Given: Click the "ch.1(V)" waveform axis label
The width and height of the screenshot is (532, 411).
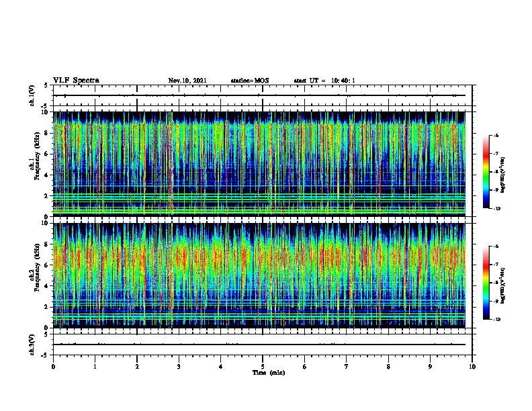Looking at the screenshot, I should (x=32, y=95).
